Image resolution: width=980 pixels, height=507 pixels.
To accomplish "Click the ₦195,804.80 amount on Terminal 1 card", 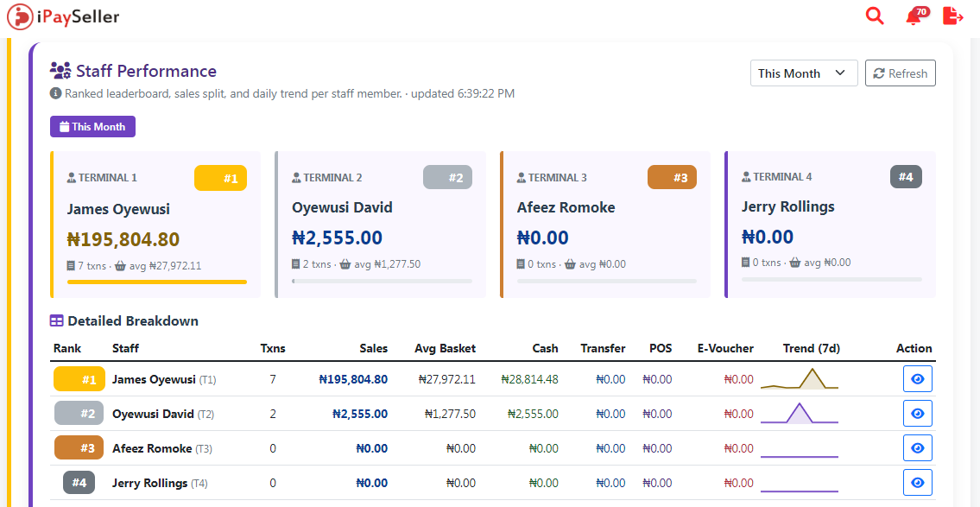I will [x=123, y=239].
